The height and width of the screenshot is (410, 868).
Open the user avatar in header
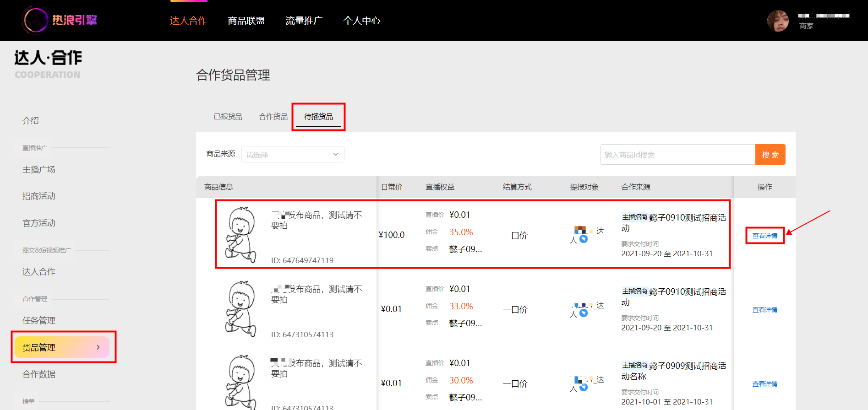tap(778, 21)
